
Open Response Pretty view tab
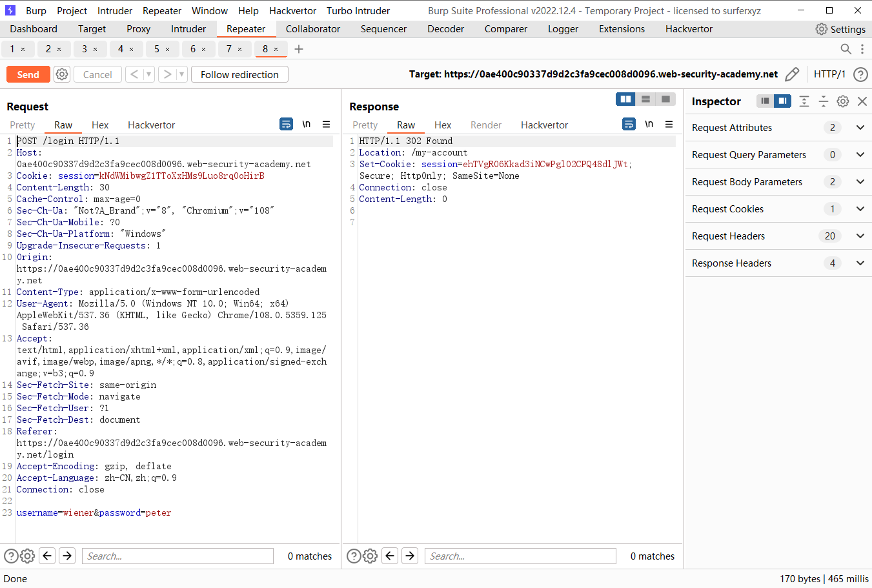coord(365,125)
